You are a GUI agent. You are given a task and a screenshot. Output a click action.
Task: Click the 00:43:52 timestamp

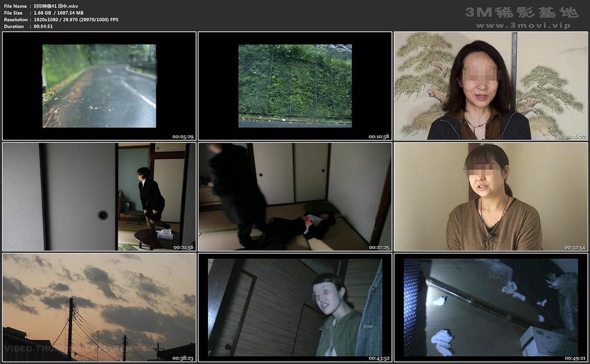(x=379, y=358)
